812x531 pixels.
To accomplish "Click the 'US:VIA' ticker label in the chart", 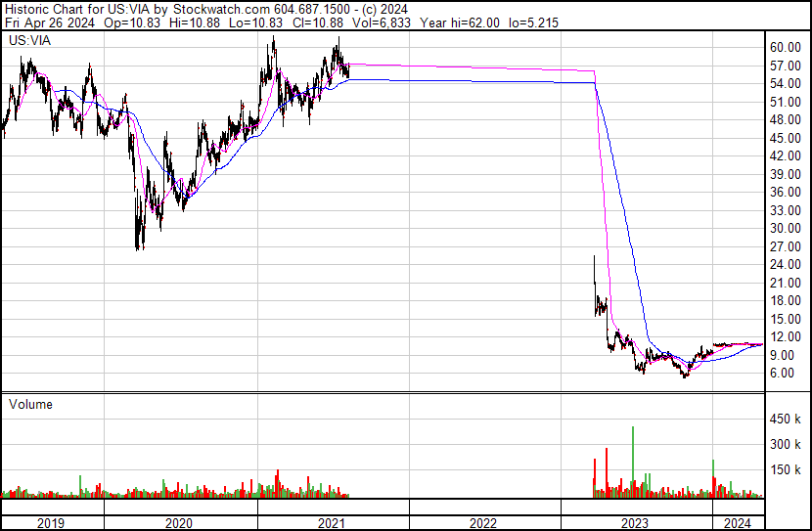I will pyautogui.click(x=30, y=40).
